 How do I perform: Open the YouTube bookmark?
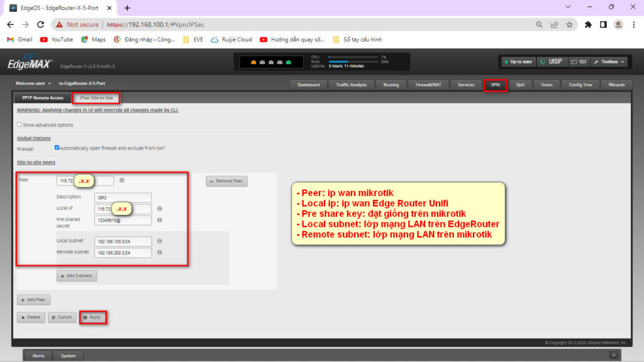57,39
